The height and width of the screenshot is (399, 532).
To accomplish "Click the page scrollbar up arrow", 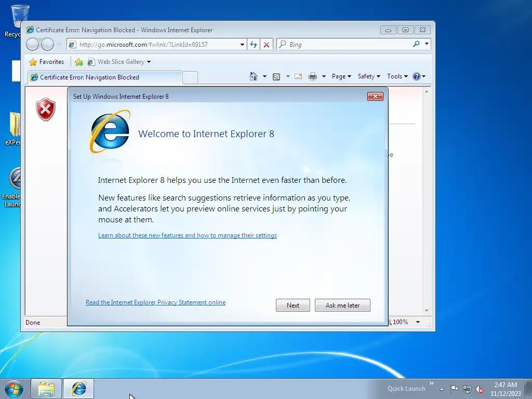I will click(427, 91).
